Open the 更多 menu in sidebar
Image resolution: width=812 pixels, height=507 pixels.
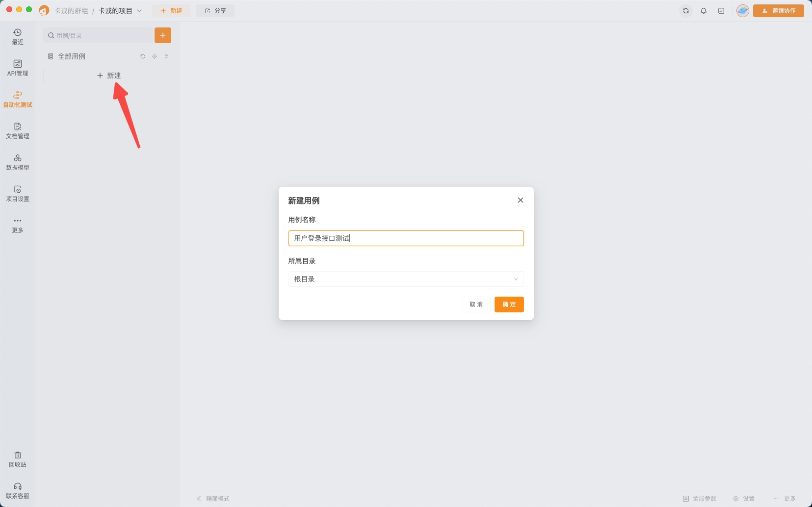click(18, 225)
